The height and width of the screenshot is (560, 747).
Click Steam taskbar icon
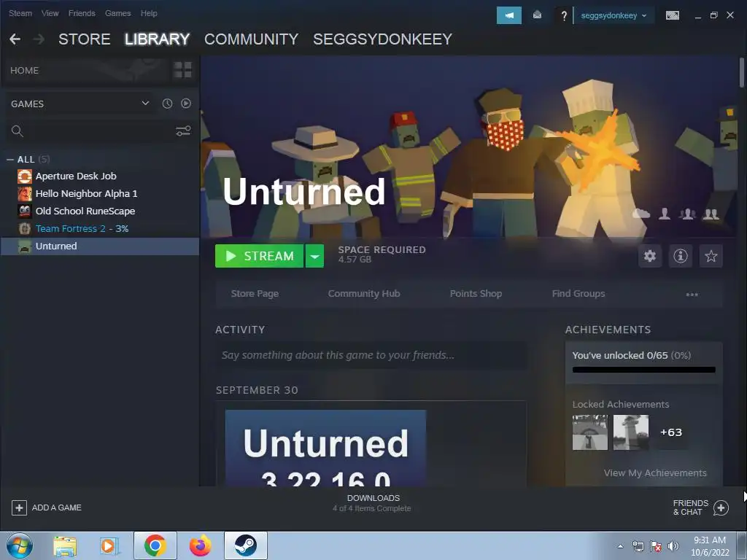pos(246,545)
